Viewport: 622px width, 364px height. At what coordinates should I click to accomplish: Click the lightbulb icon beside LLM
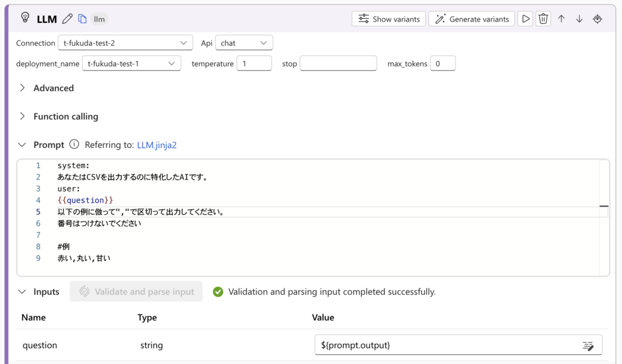(25, 18)
